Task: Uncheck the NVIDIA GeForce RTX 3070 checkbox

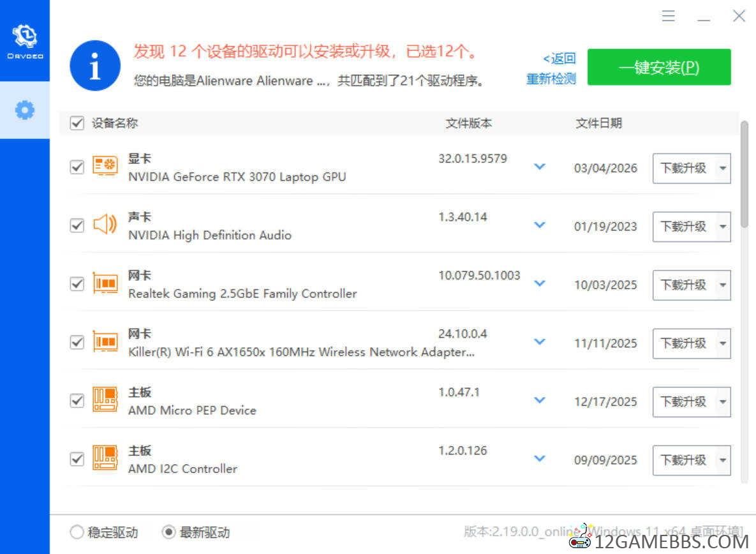Action: click(x=77, y=167)
